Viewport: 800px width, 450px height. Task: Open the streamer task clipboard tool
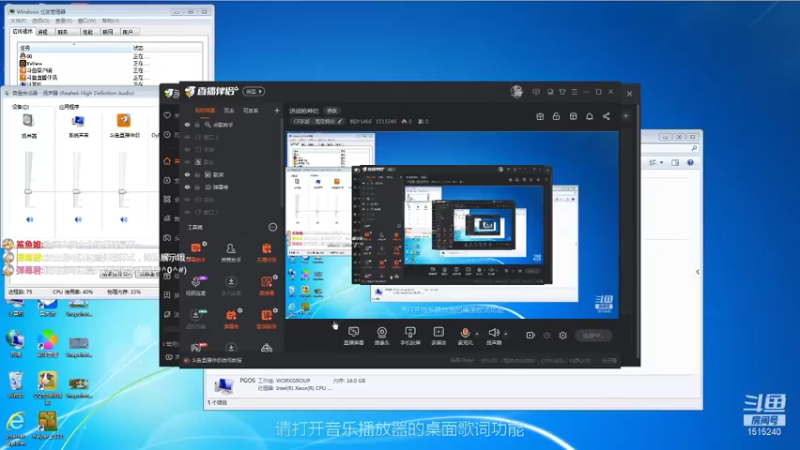tap(266, 252)
